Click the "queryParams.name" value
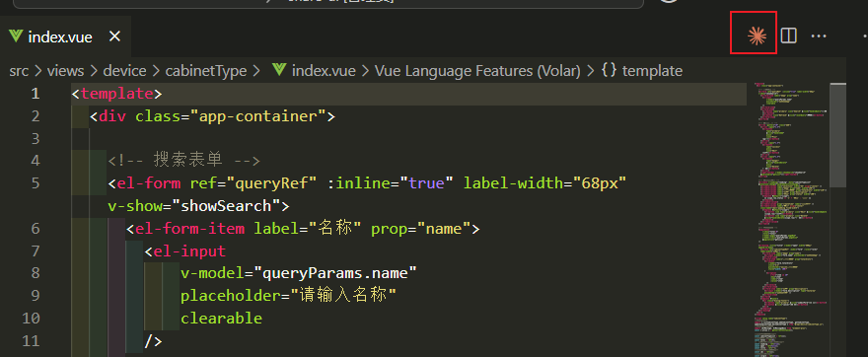868x357 pixels. (x=335, y=273)
